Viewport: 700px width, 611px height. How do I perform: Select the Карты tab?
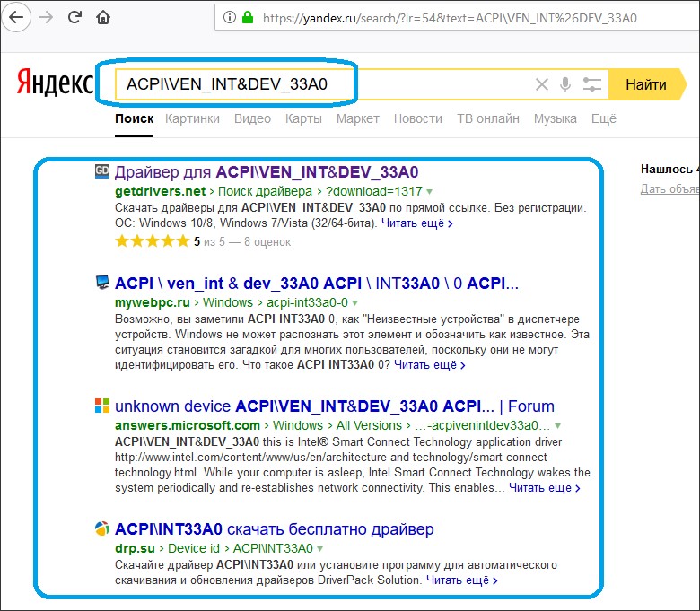click(303, 118)
